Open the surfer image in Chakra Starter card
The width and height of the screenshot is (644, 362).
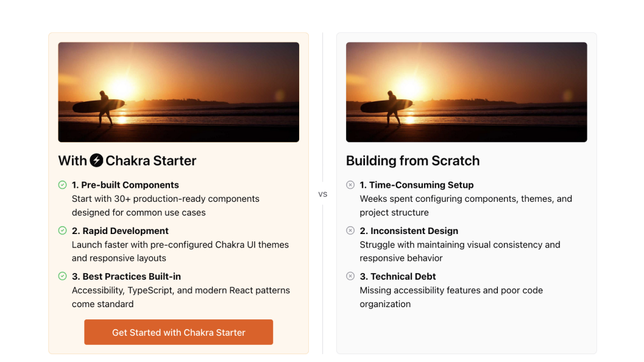pyautogui.click(x=179, y=92)
